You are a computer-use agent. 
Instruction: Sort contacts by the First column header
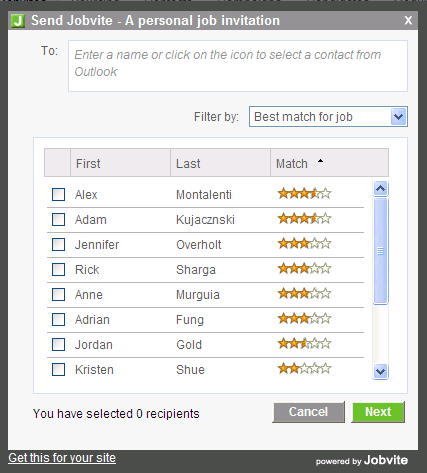point(120,163)
